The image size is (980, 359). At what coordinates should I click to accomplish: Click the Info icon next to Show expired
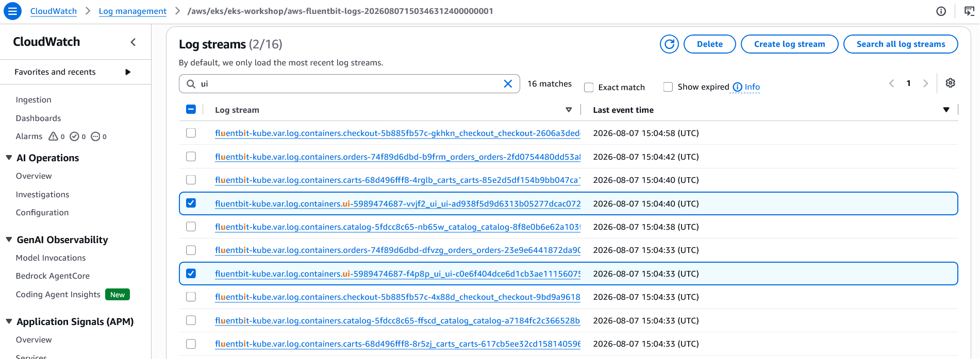point(738,87)
